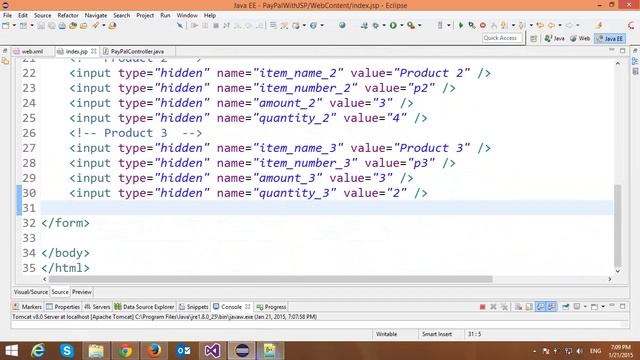Click the magnifier Search toolbar icon
Viewport: 640px width, 360px height.
click(472, 25)
